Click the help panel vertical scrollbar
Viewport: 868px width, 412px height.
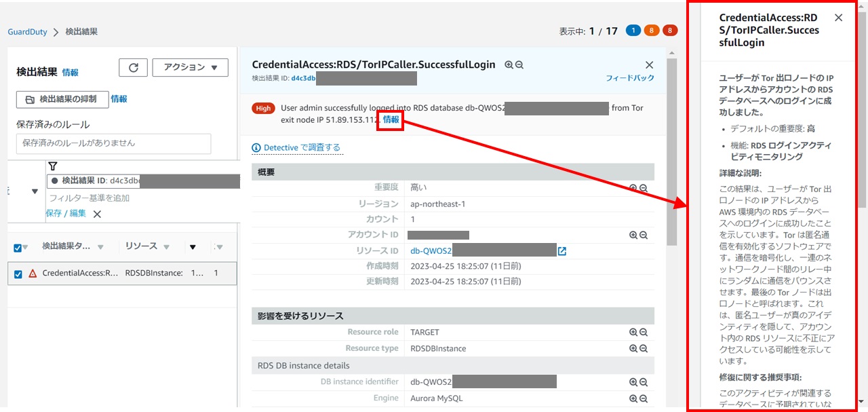pos(861,109)
